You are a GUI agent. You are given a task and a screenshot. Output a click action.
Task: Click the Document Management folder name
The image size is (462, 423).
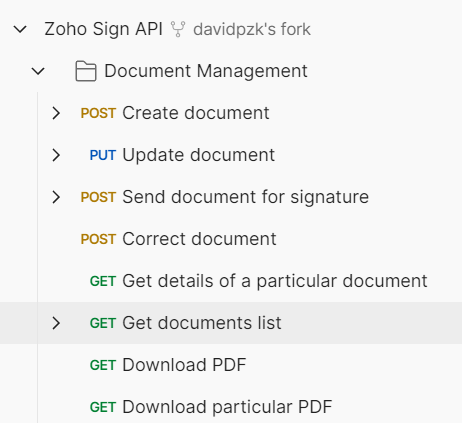point(206,71)
